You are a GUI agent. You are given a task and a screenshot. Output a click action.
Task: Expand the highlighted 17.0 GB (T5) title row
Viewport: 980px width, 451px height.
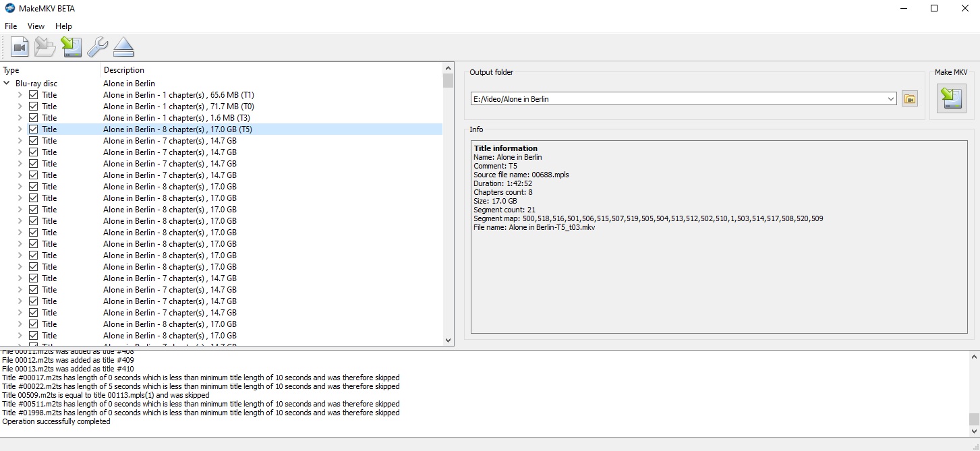[20, 129]
